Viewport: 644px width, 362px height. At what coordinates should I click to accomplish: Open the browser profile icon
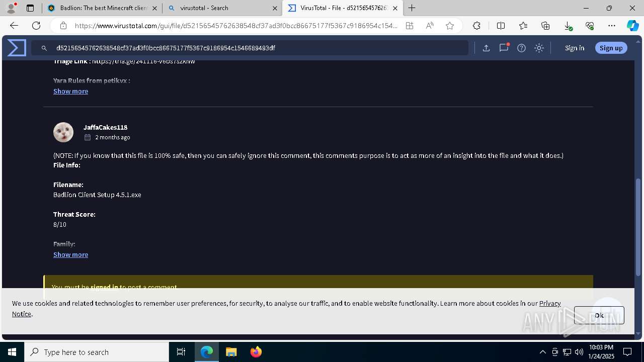pos(11,8)
